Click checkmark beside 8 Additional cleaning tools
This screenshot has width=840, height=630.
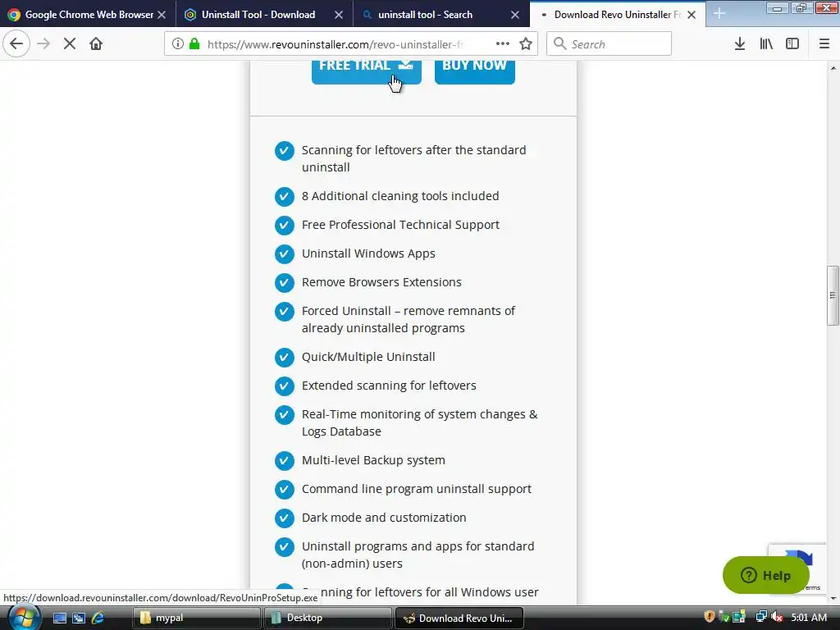pyautogui.click(x=285, y=197)
